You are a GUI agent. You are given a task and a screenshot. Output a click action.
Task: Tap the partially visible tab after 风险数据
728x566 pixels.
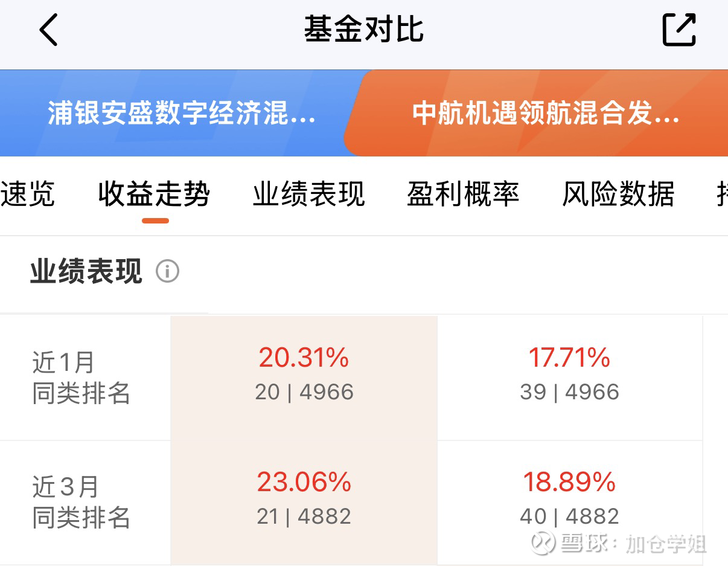[x=721, y=195]
